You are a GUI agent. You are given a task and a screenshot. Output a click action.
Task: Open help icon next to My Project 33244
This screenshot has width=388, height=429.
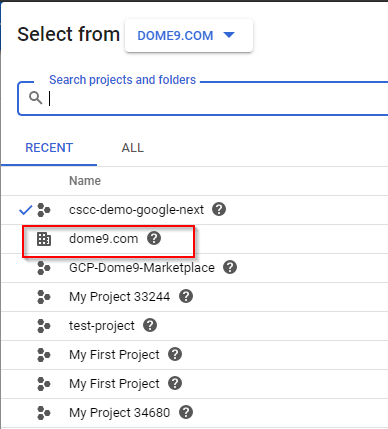[186, 296]
